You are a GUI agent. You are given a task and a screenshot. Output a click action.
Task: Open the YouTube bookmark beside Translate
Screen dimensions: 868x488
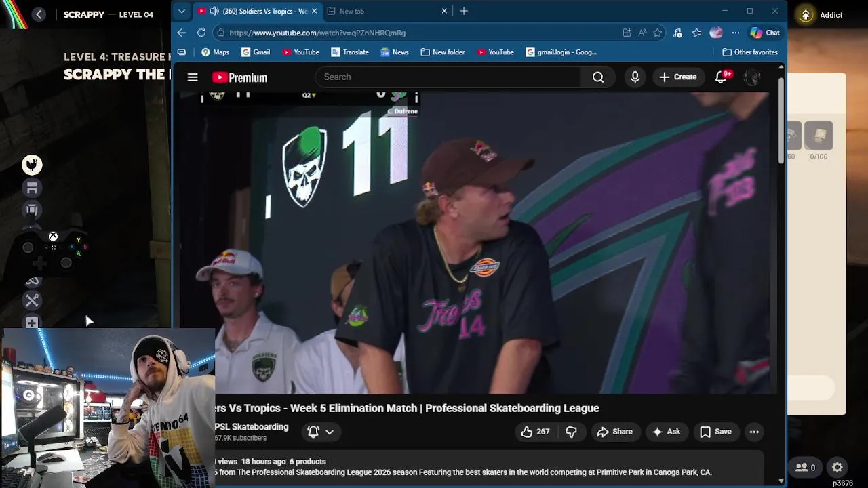[300, 52]
